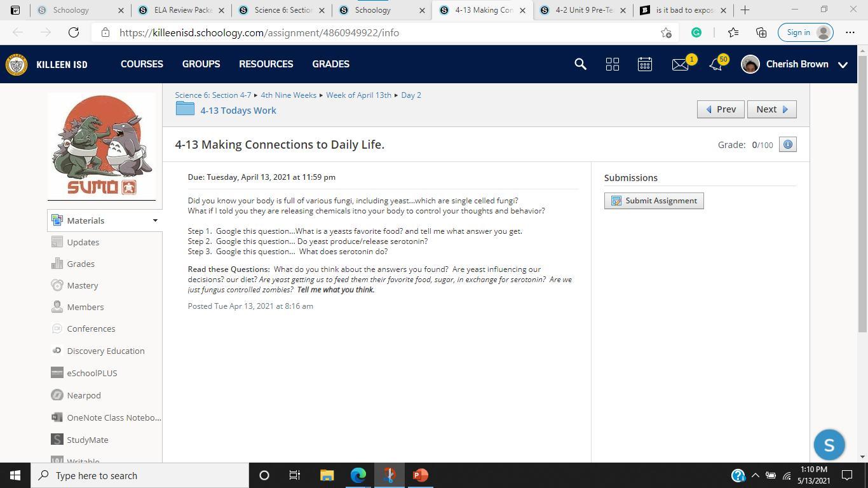868x488 pixels.
Task: Click the browser Sign in button
Action: (x=806, y=32)
